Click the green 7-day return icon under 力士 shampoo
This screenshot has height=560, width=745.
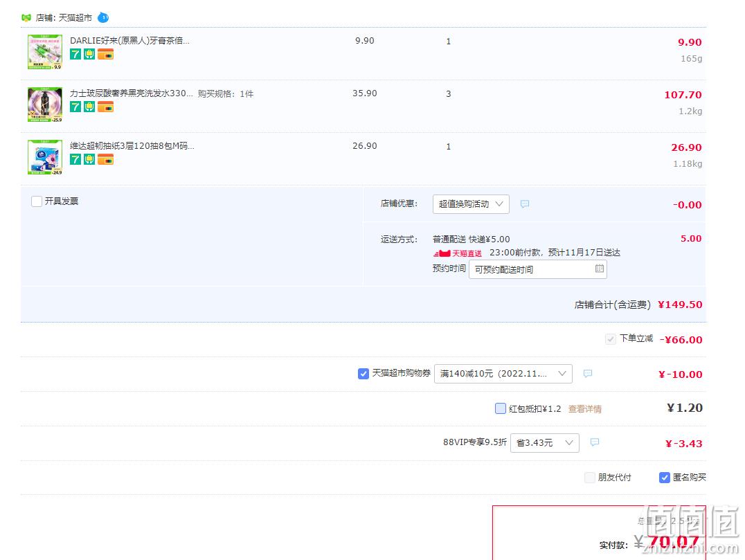(x=75, y=107)
